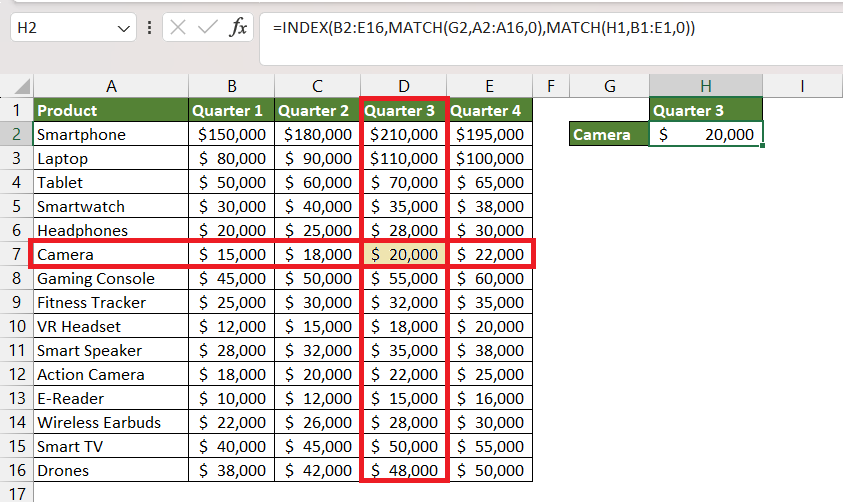
Task: Click Drones Quarter 4 value $50,000
Action: 489,470
